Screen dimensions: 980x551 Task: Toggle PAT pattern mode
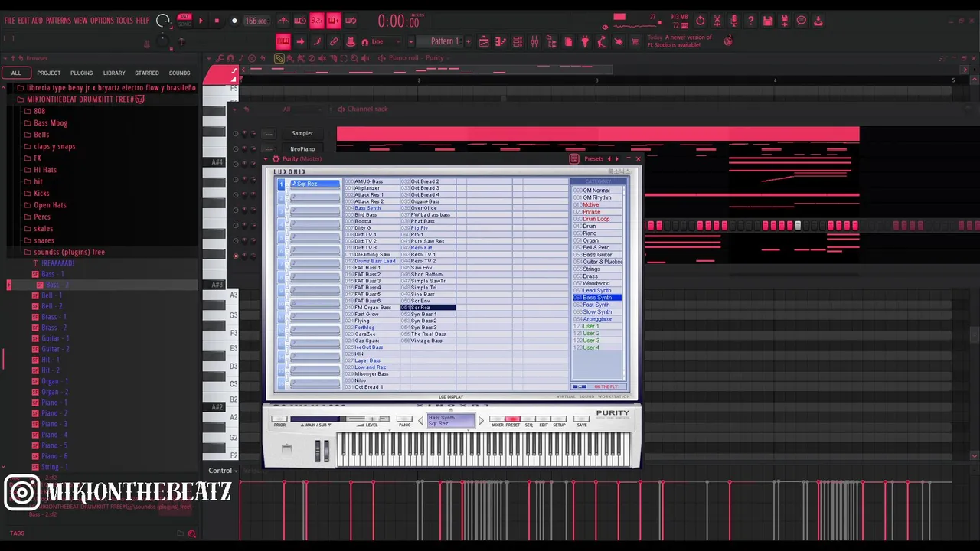pyautogui.click(x=185, y=16)
